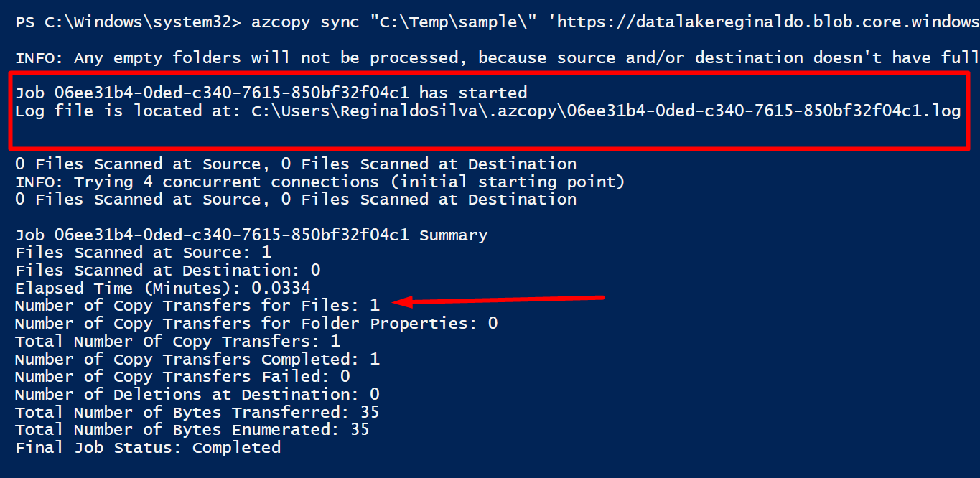The image size is (980, 478).
Task: Click "Elapsed Time (Minutes): 0.0334" line
Action: coord(163,288)
